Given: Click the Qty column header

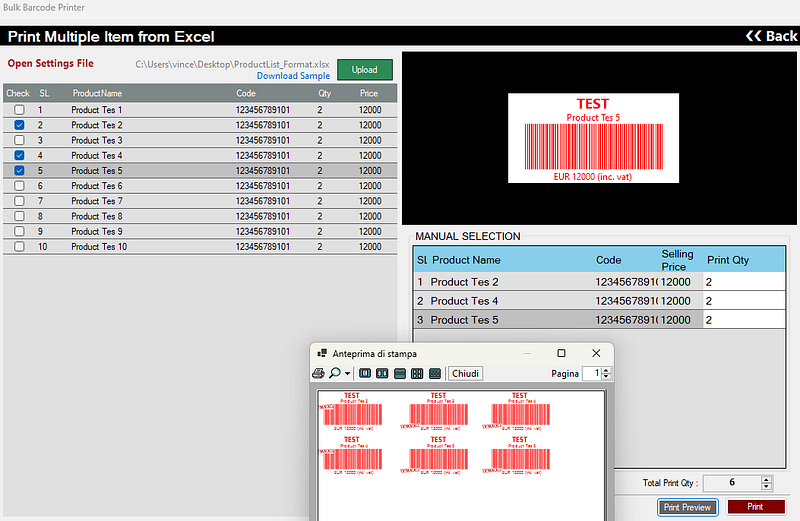Looking at the screenshot, I should coord(324,93).
